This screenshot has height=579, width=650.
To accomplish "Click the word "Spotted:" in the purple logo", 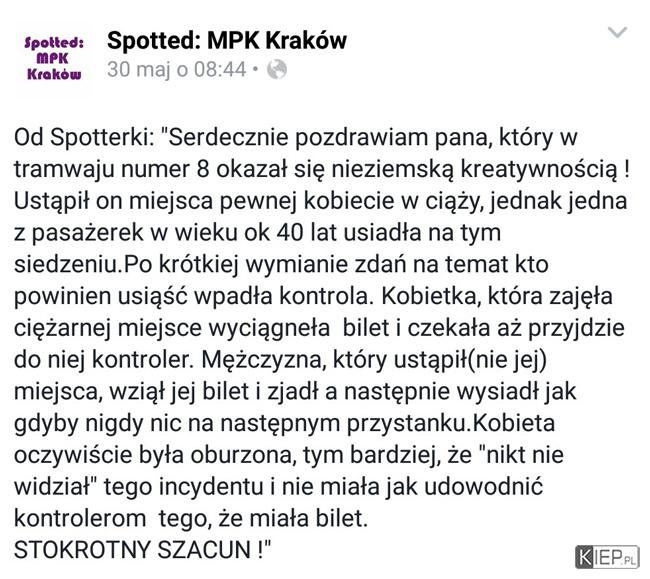I will point(54,42).
